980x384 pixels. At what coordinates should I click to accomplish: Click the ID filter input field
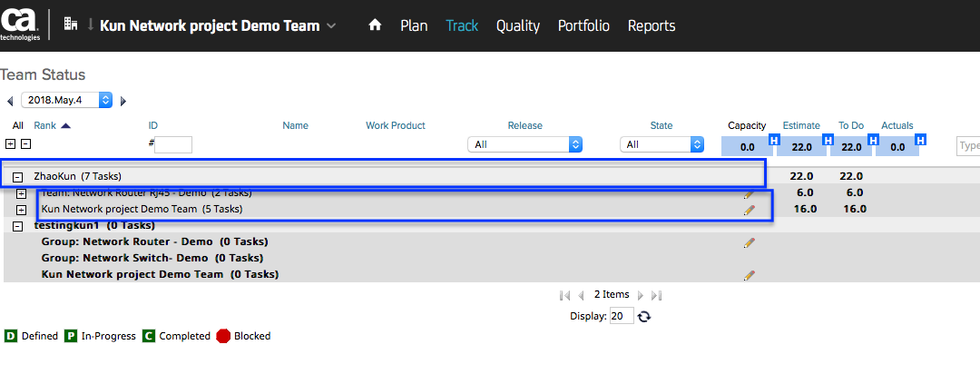pyautogui.click(x=173, y=144)
